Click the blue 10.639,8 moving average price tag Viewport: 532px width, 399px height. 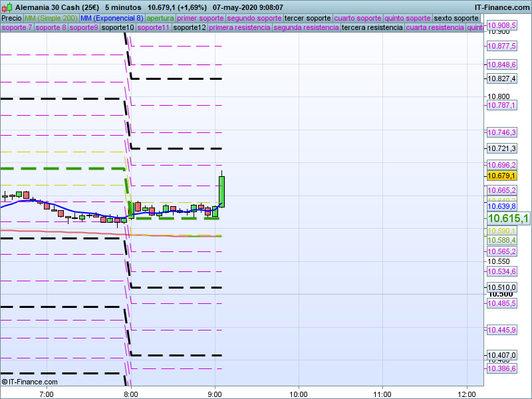coord(502,207)
